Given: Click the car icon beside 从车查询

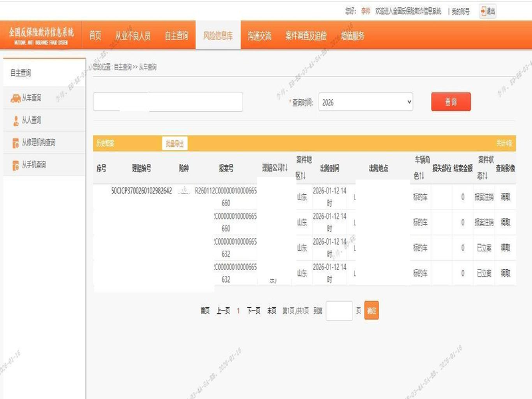Looking at the screenshot, I should 15,98.
